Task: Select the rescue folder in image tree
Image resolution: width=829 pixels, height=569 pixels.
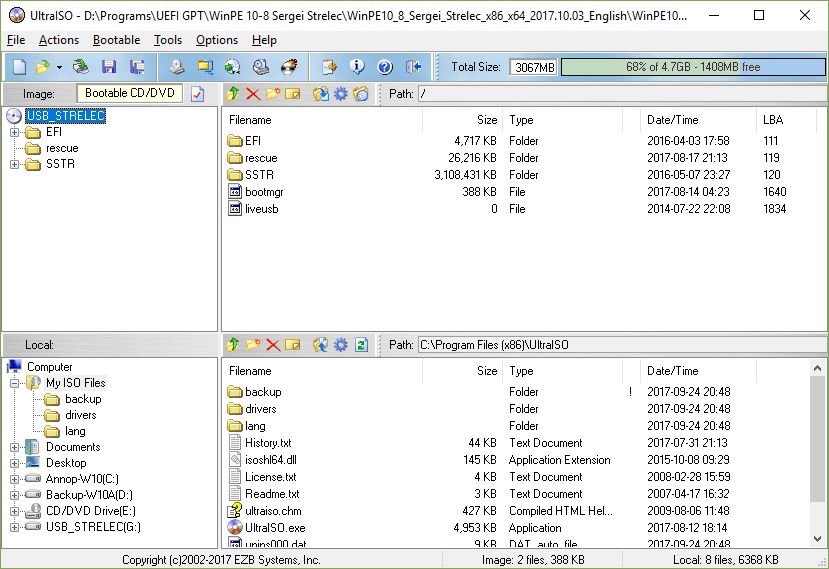Action: (x=62, y=148)
